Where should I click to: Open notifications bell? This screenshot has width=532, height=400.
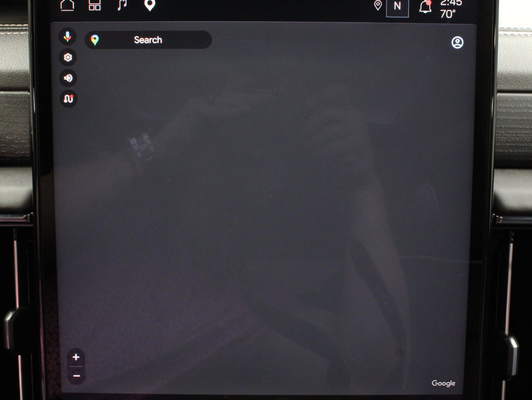tap(425, 6)
